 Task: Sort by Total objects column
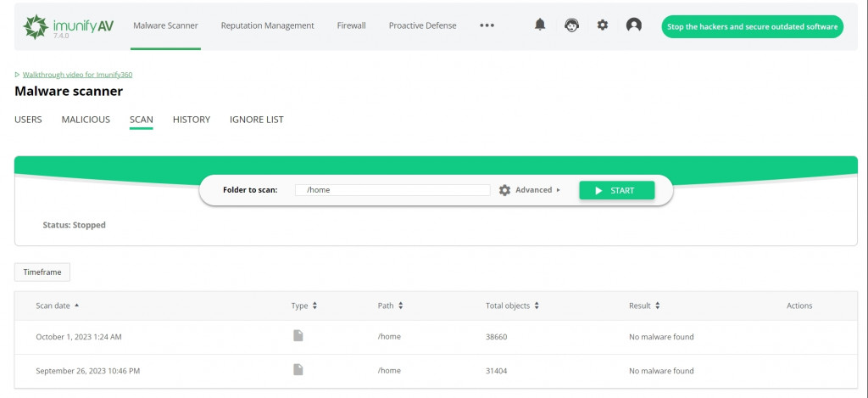pyautogui.click(x=537, y=306)
